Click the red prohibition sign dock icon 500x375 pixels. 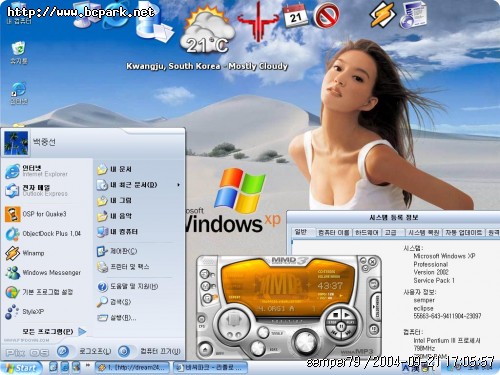point(326,15)
